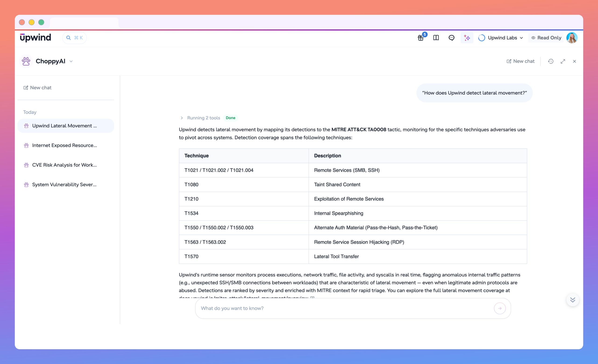598x364 pixels.
Task: Close the ChoppyAI panel
Action: pos(574,61)
